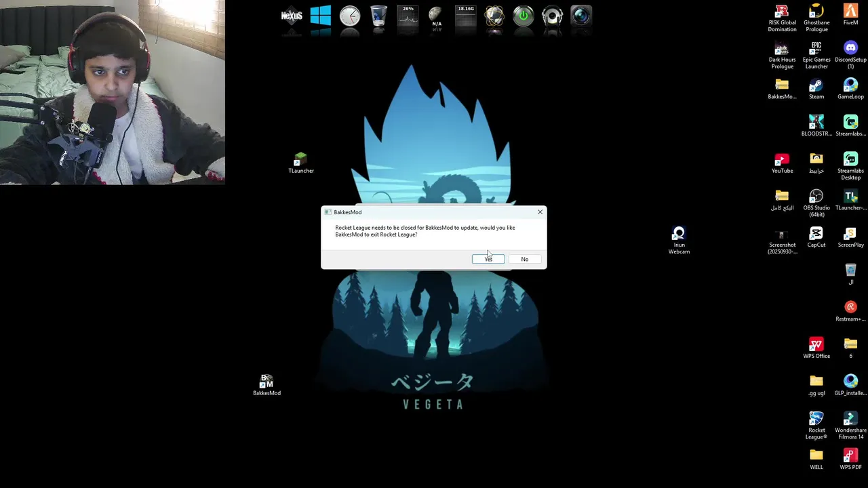Open RISK Global Domination shortcut

pos(782,18)
